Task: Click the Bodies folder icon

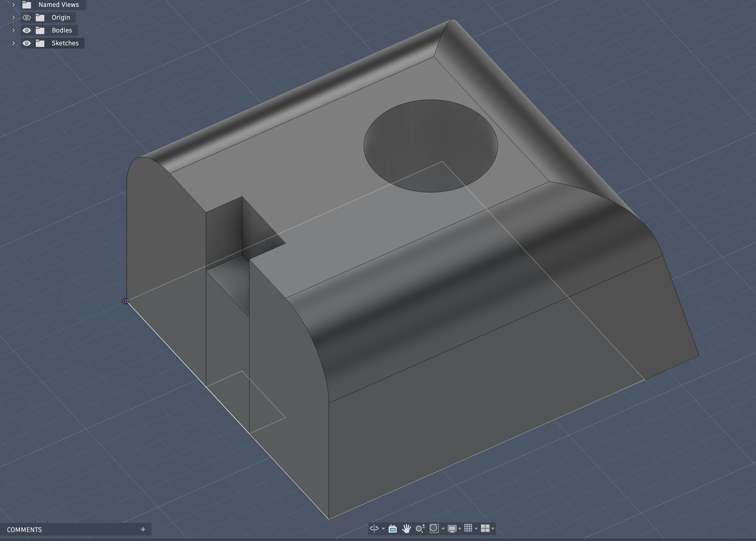Action: (x=40, y=30)
